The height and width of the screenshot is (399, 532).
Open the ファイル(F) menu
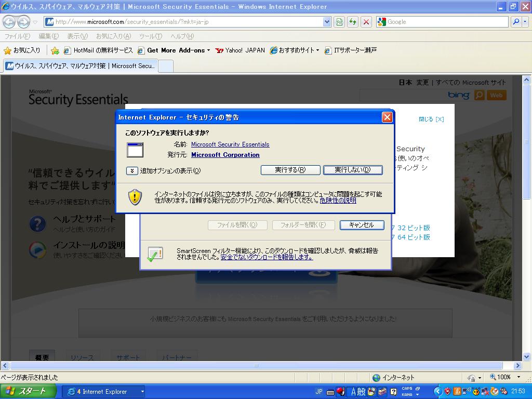point(17,36)
